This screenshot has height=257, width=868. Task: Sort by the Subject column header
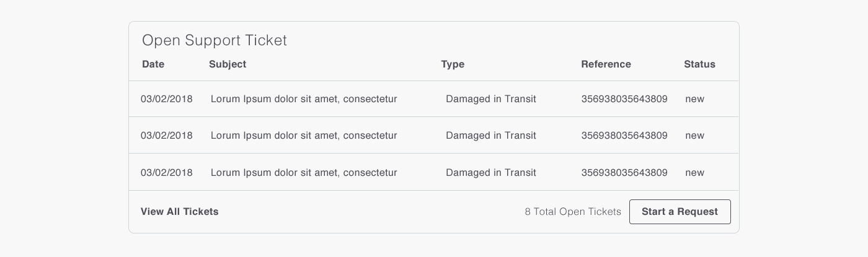[x=228, y=64]
